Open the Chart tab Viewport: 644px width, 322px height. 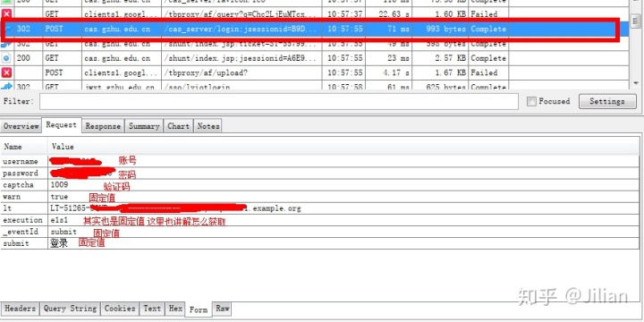[x=178, y=126]
